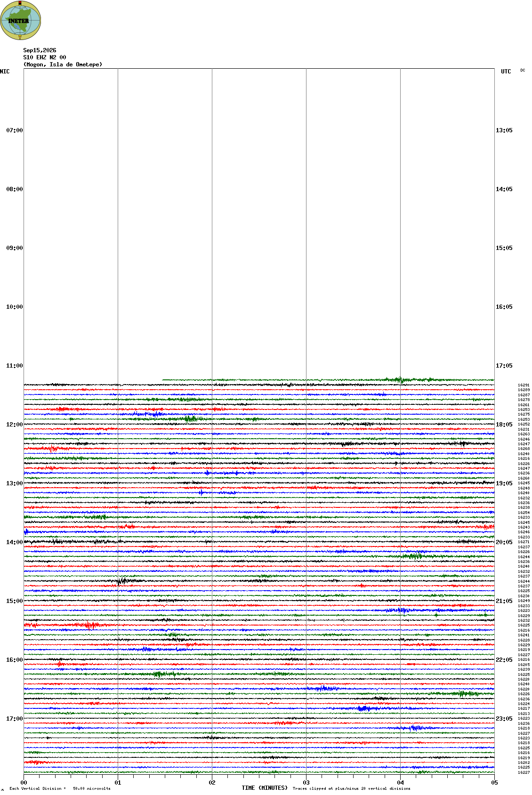Select the Sep15,2026 date label
Image resolution: width=532 pixels, height=795 pixels.
coord(40,50)
